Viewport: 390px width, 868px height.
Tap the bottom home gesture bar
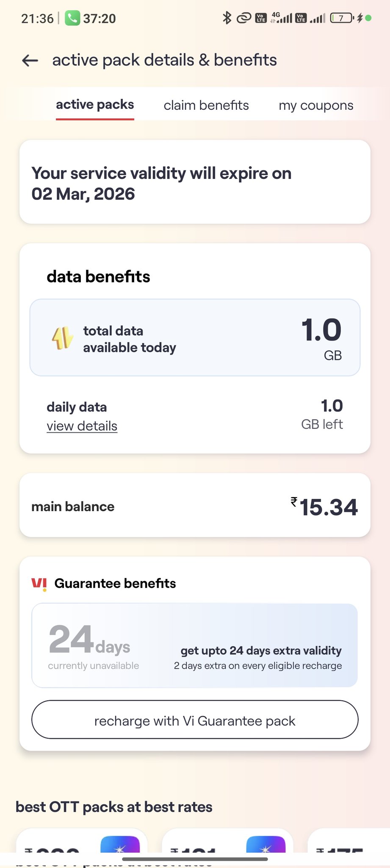(195, 859)
